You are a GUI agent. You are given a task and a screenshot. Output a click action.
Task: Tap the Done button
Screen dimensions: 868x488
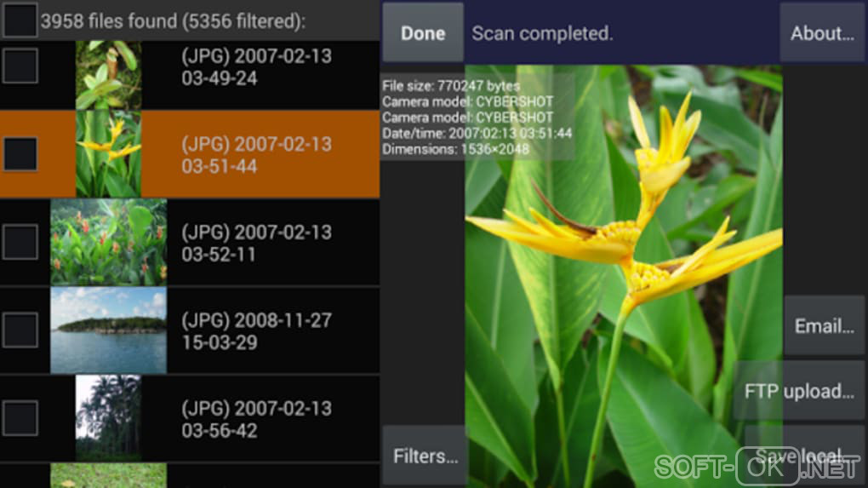click(423, 32)
